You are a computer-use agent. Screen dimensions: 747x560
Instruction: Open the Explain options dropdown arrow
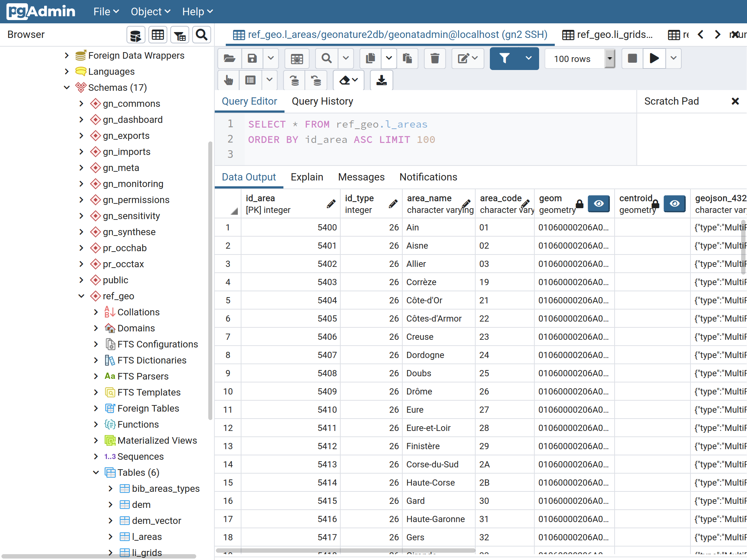[269, 80]
